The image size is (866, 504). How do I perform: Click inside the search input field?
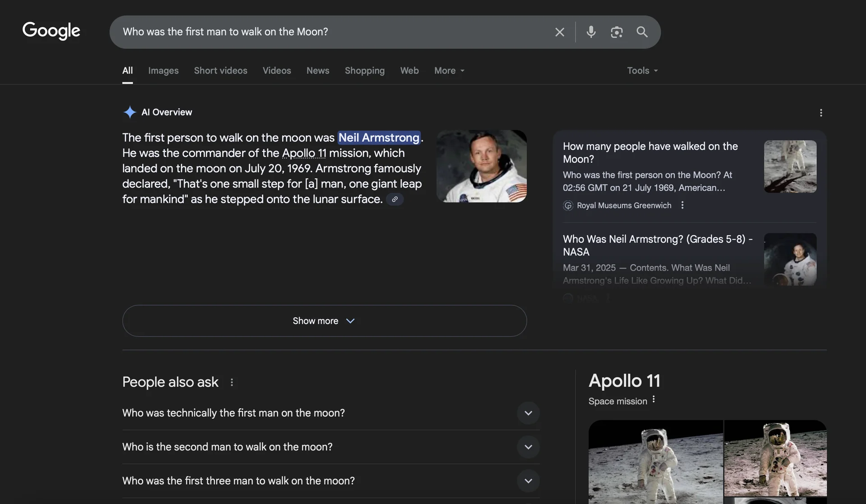316,32
